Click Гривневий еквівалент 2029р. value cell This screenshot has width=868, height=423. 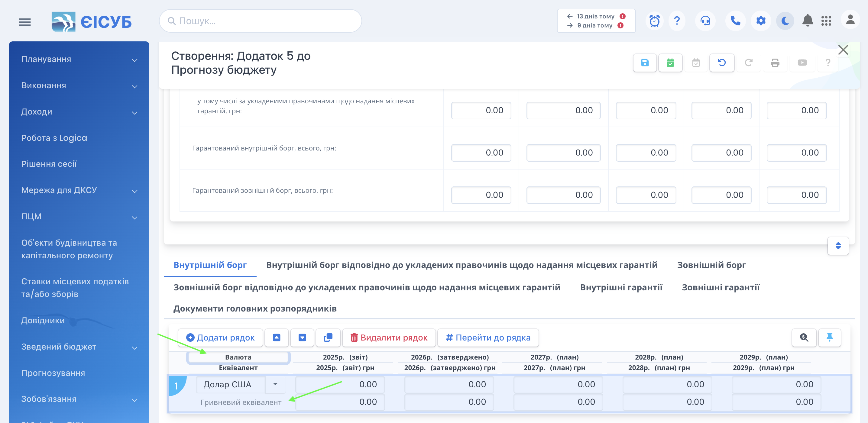pyautogui.click(x=776, y=402)
